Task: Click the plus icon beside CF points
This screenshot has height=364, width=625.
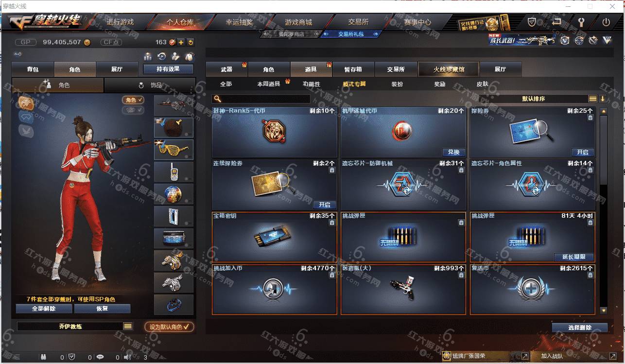Action: (181, 42)
